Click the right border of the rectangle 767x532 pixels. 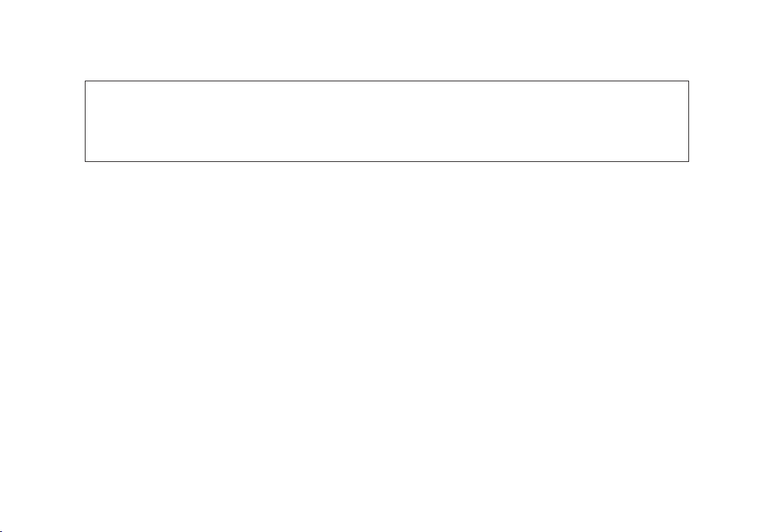(x=689, y=121)
